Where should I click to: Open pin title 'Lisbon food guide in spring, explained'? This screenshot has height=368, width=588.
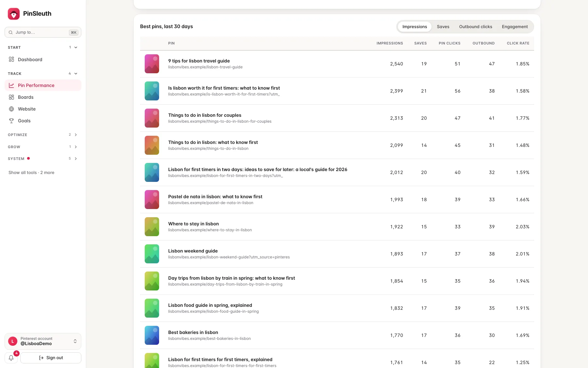210,305
